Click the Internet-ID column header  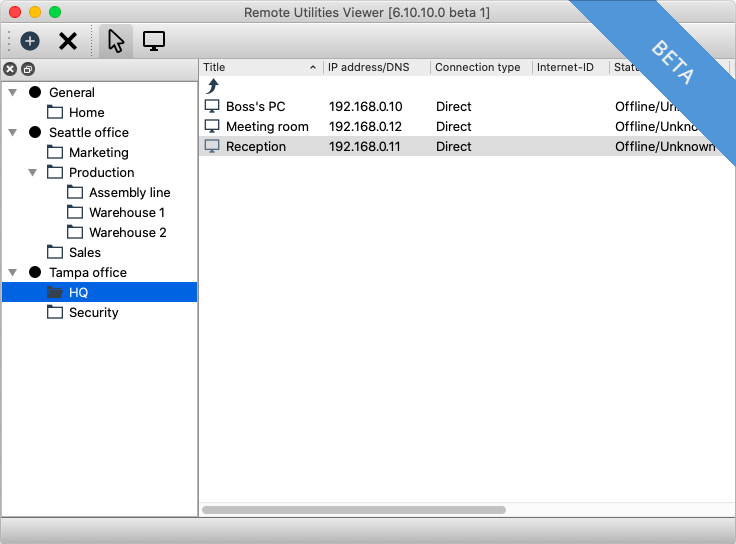point(565,67)
